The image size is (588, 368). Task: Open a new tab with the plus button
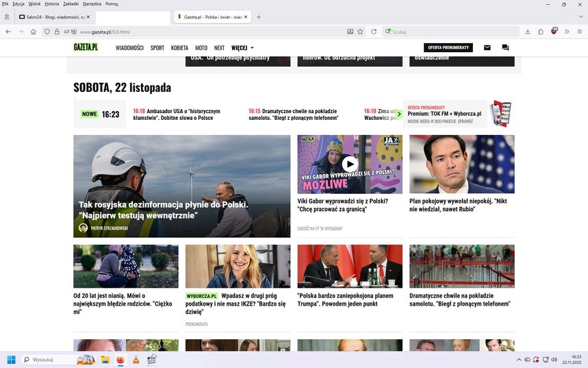click(259, 16)
